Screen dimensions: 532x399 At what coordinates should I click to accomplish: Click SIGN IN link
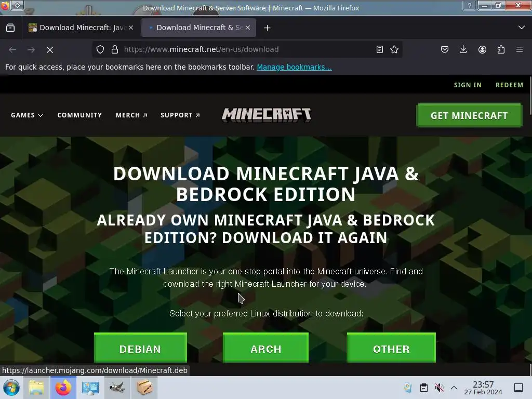(468, 85)
